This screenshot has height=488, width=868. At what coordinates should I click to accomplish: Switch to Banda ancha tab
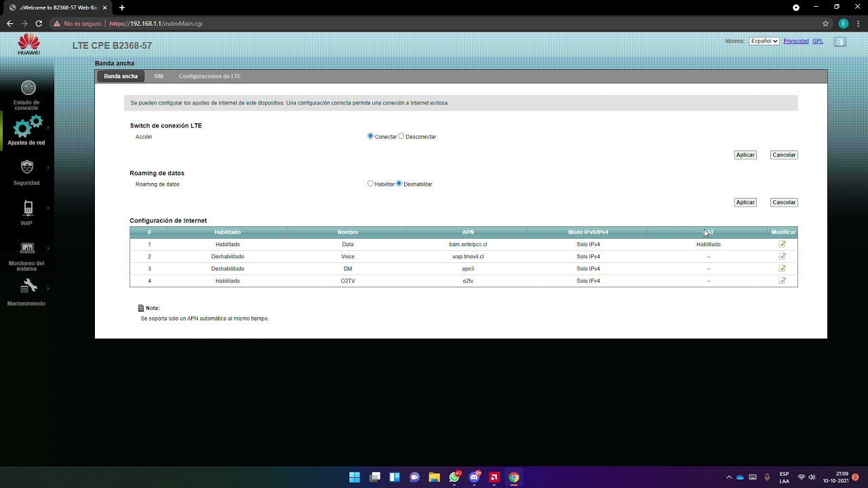coord(121,77)
